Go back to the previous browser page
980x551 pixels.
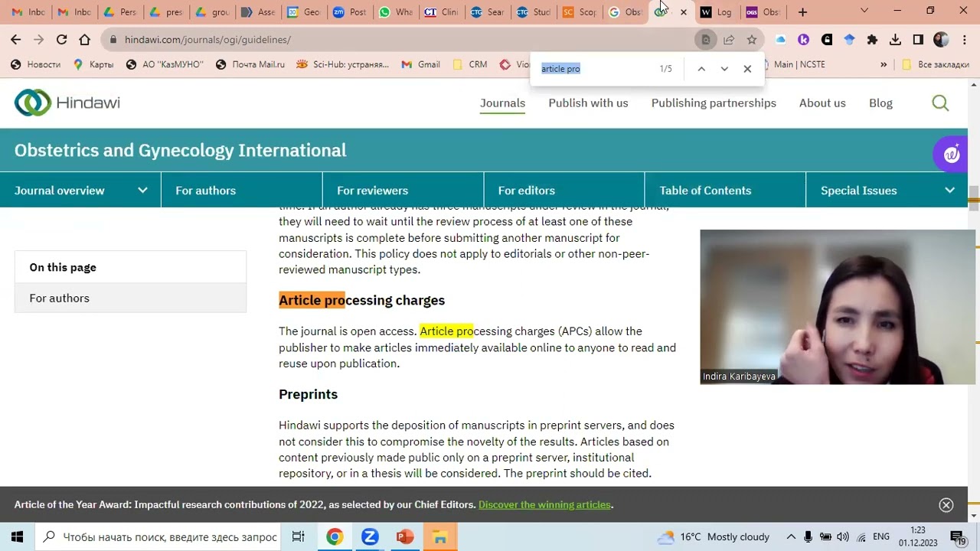point(16,40)
